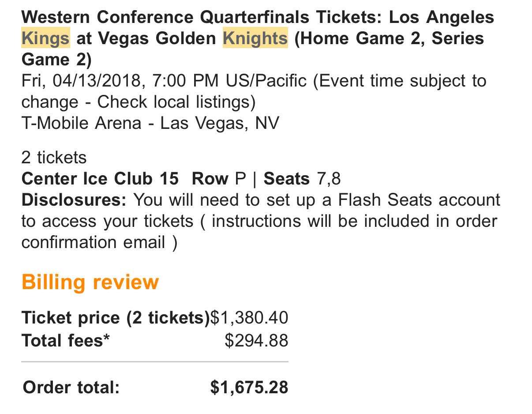This screenshot has height=414, width=532.
Task: Click the $294.88 fees amount
Action: (x=256, y=341)
